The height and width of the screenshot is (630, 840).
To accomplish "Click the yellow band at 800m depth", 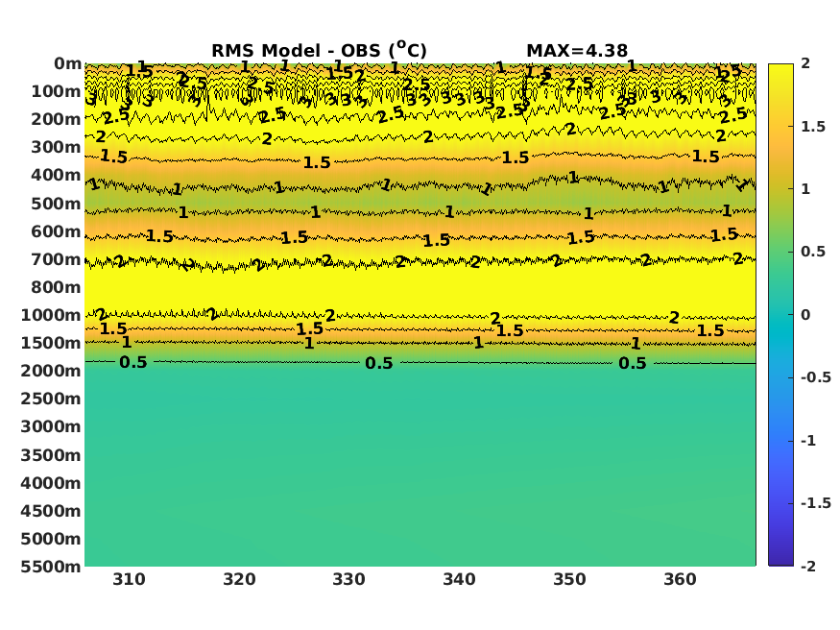I will pyautogui.click(x=420, y=288).
